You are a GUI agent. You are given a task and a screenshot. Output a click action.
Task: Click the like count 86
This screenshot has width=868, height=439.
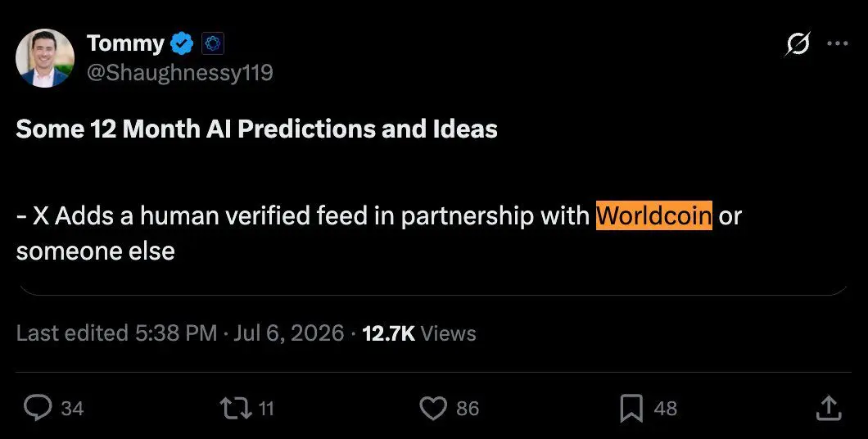[x=468, y=409]
